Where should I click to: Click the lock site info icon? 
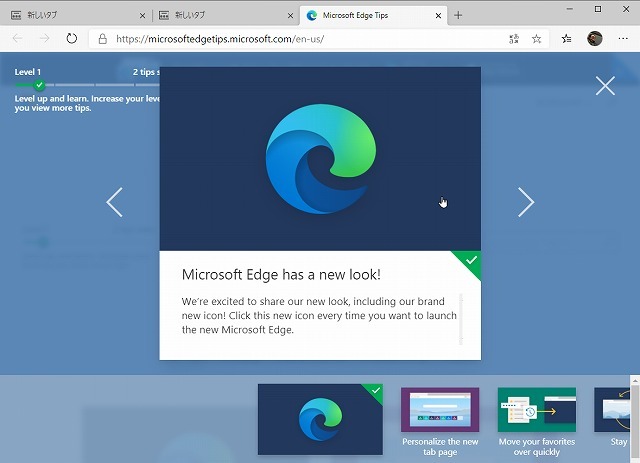(102, 39)
